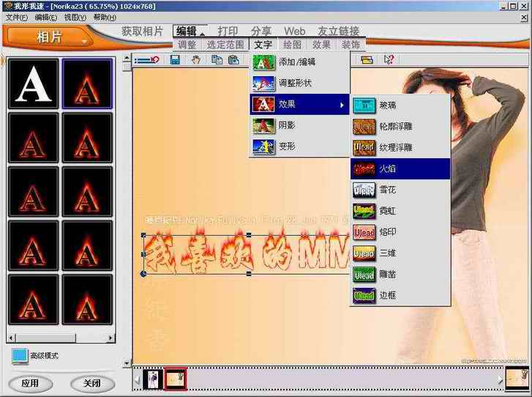Select the 选定范围 sub-tab
This screenshot has height=397, width=532.
(x=225, y=45)
